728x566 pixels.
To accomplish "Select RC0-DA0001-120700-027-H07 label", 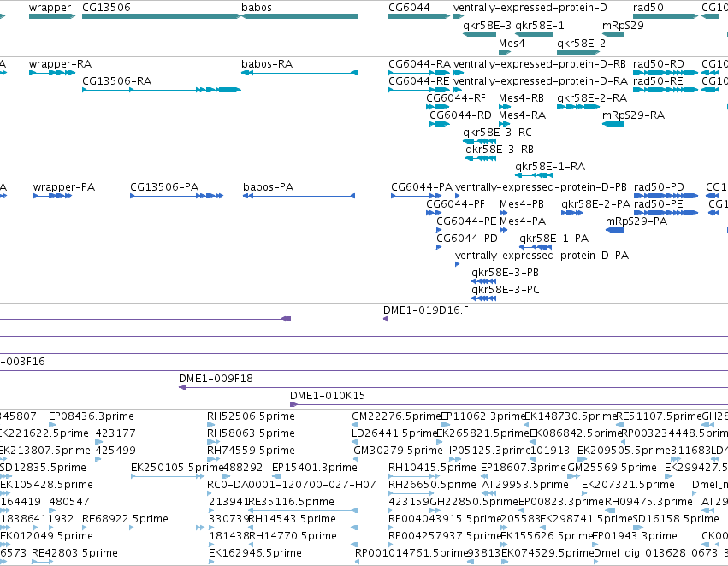I will pos(292,485).
